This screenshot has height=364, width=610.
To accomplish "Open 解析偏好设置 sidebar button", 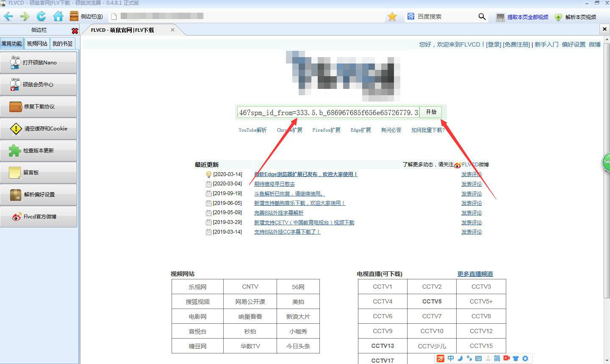I will [39, 194].
